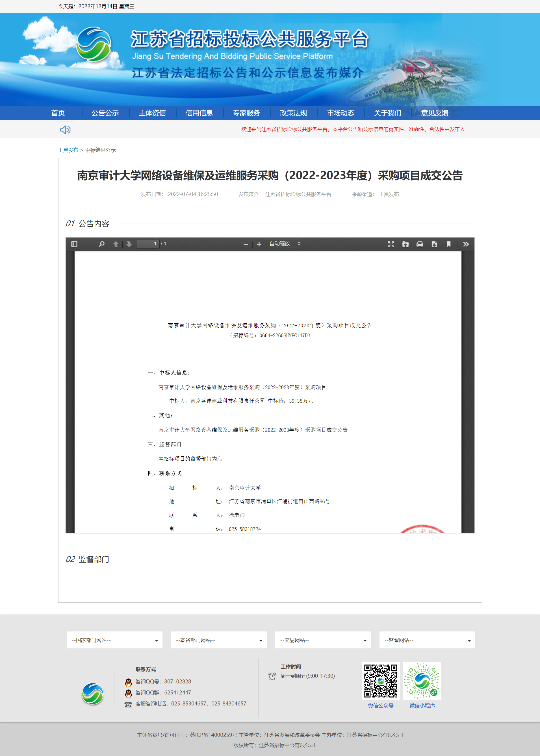This screenshot has width=540, height=756.
Task: Zoom out the PDF document
Action: pos(246,244)
